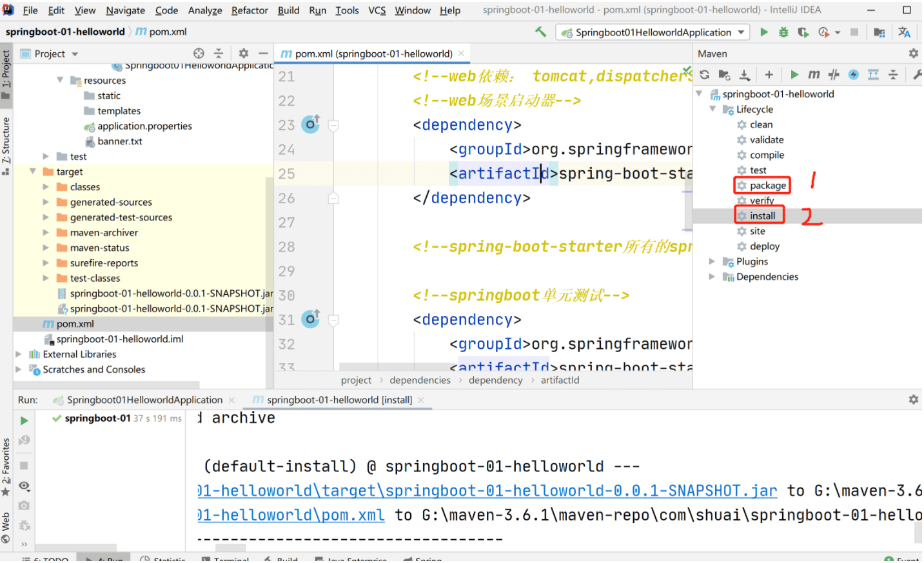Open the Navigate menu
Image resolution: width=924 pixels, height=563 pixels.
pos(125,10)
